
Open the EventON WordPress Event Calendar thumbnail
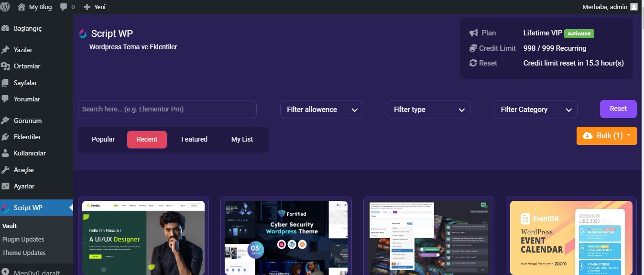click(571, 238)
